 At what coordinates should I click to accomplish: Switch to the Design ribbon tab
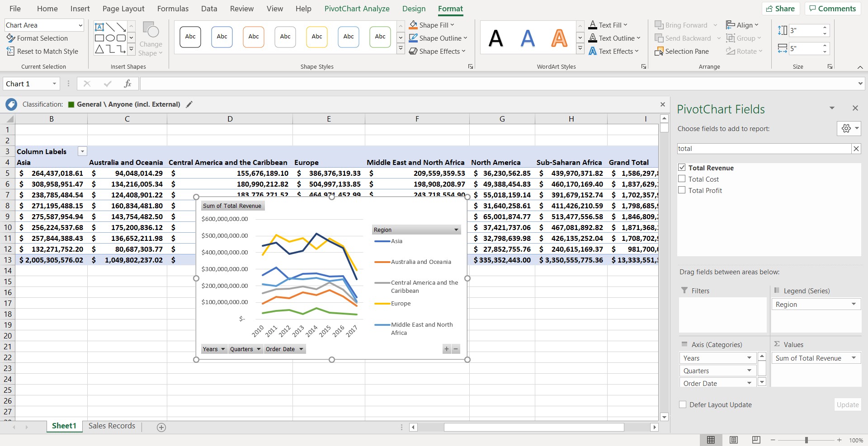(414, 9)
